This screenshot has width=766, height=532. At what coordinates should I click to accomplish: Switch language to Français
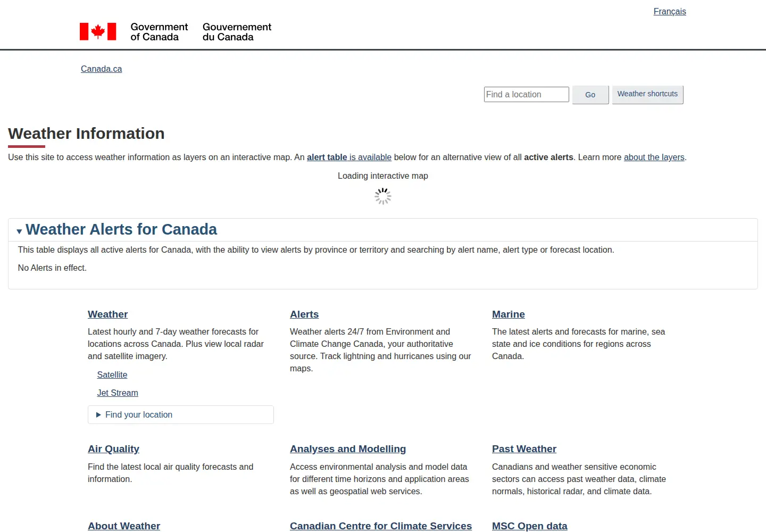tap(670, 12)
